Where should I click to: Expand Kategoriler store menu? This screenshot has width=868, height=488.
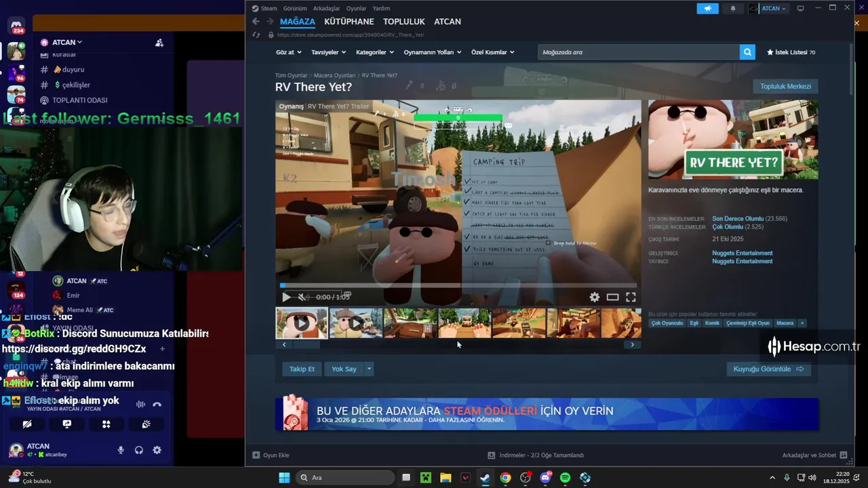[375, 52]
